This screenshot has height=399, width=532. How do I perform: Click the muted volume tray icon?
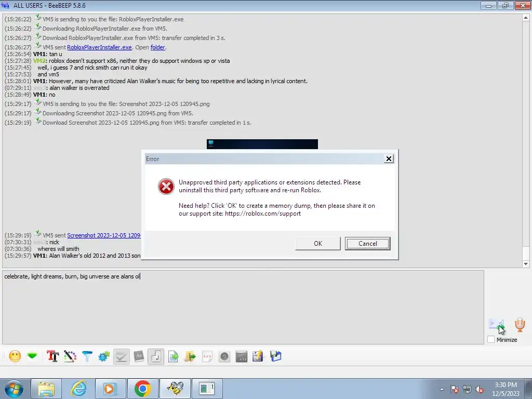(480, 389)
